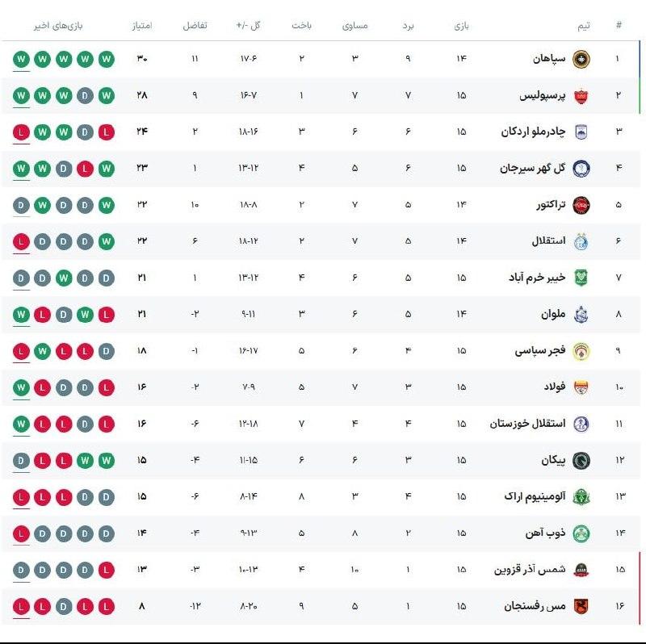Select the Malavan team logo

(581, 315)
